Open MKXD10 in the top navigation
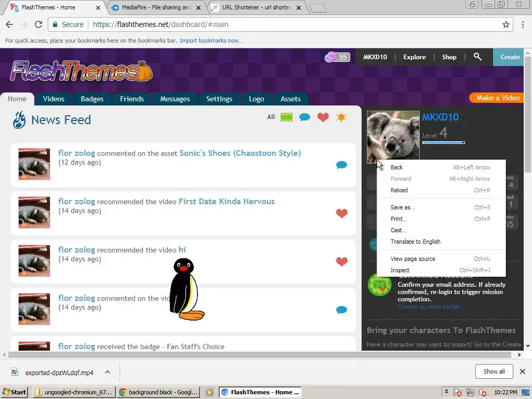The width and height of the screenshot is (532, 399). coord(375,57)
